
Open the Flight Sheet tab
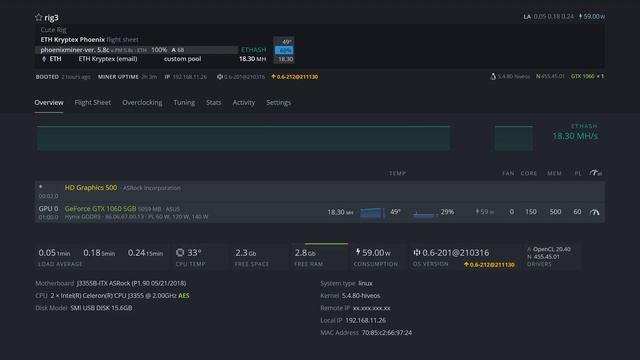click(x=93, y=102)
